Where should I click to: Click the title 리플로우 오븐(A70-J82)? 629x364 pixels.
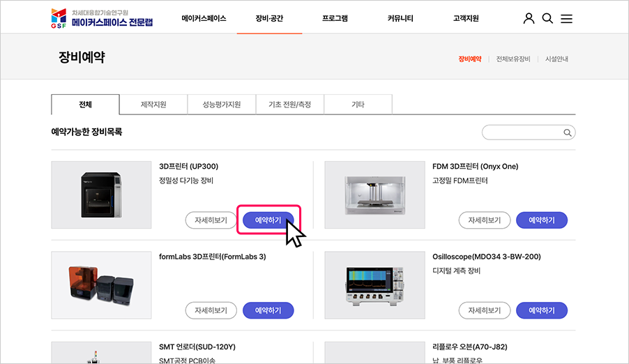(470, 347)
